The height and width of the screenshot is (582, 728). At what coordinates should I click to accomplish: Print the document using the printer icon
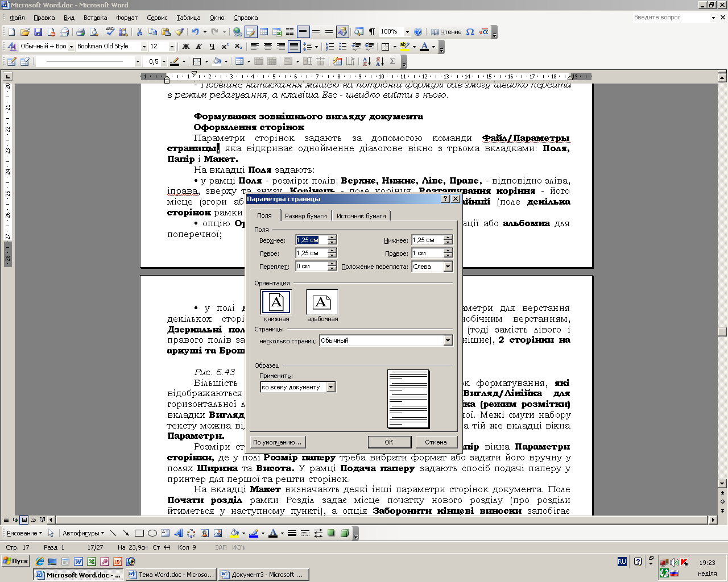click(80, 32)
